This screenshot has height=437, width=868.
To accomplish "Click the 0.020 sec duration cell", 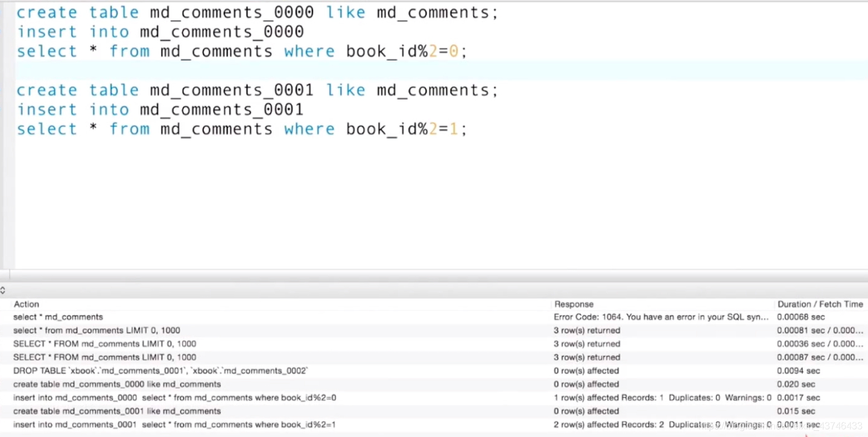I will (x=796, y=384).
